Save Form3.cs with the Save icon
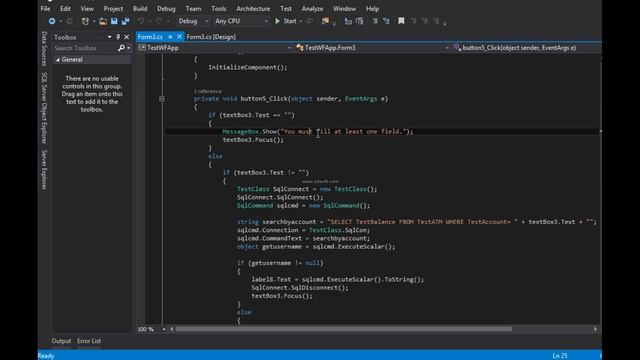The width and height of the screenshot is (640, 360). tap(114, 21)
